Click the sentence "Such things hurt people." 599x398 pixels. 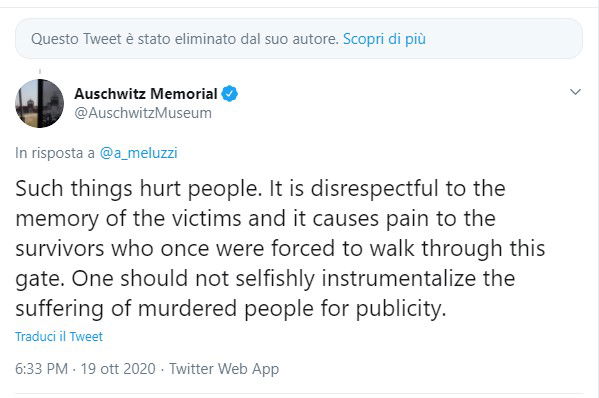(138, 189)
